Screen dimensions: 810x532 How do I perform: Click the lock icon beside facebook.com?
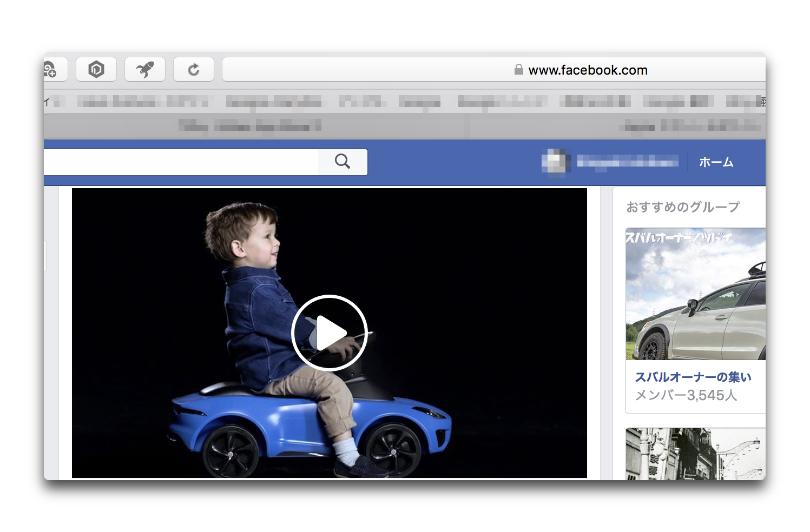(518, 70)
